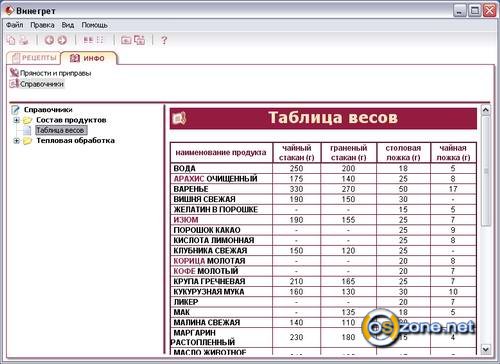The image size is (500, 364).
Task: Expand the Тепловая обработка tree node
Action: 16,141
